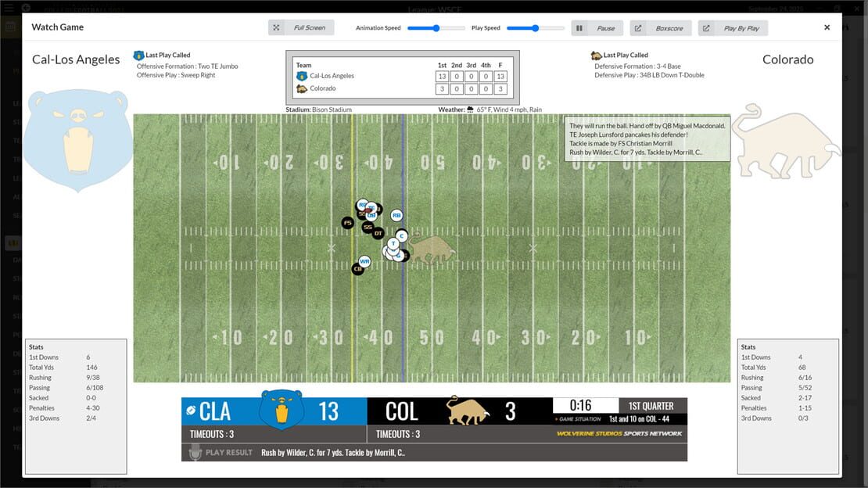Click the Play By Play button
Image resolution: width=868 pixels, height=488 pixels.
point(733,28)
